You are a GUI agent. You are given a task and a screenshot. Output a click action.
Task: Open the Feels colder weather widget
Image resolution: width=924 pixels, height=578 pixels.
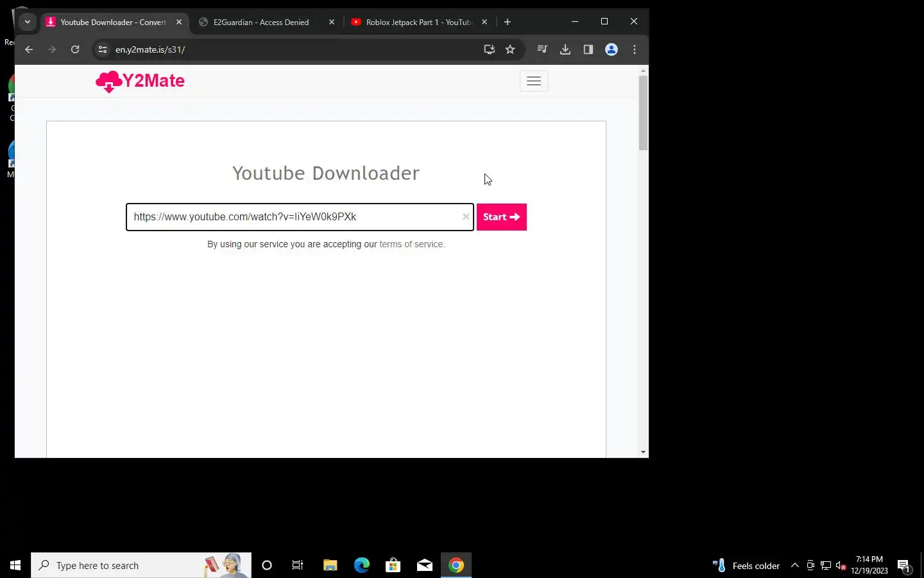pos(746,565)
